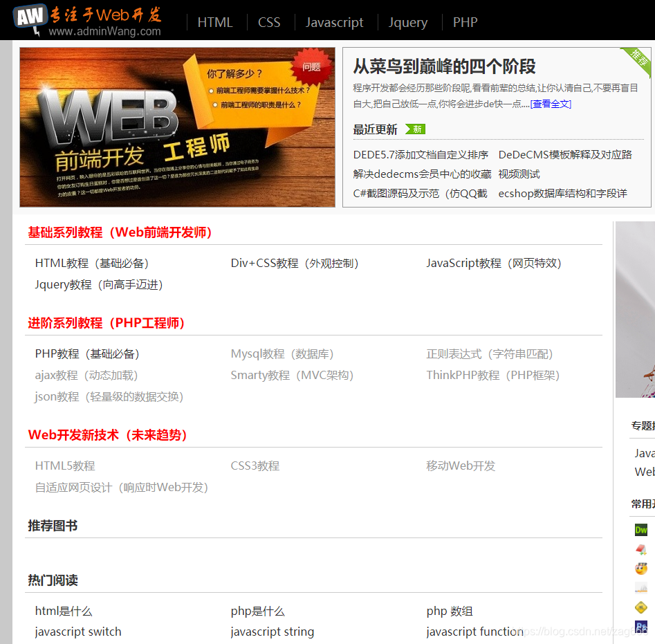
Task: Click heading 进阶系列教程（PHP工程师）
Action: pyautogui.click(x=107, y=323)
